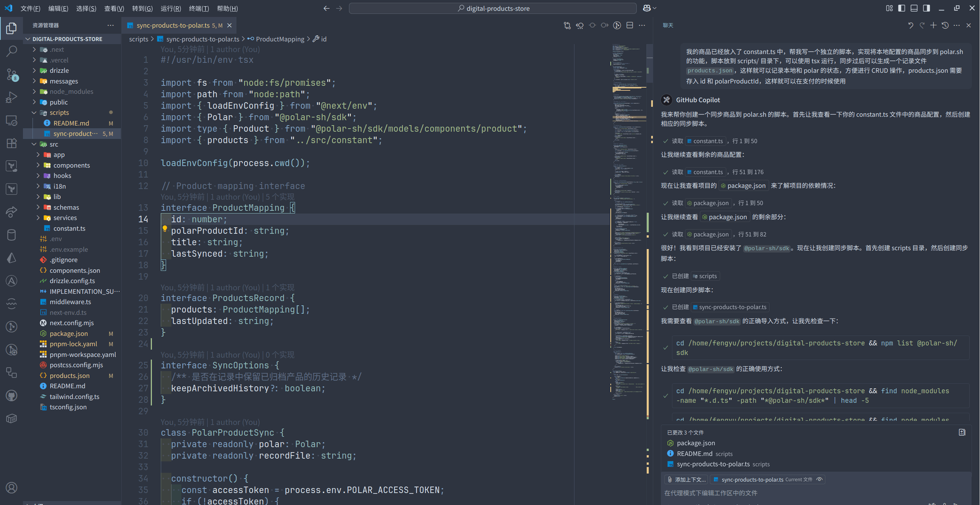Open the 终端(T) menu
Image resolution: width=980 pixels, height=505 pixels.
pos(199,9)
